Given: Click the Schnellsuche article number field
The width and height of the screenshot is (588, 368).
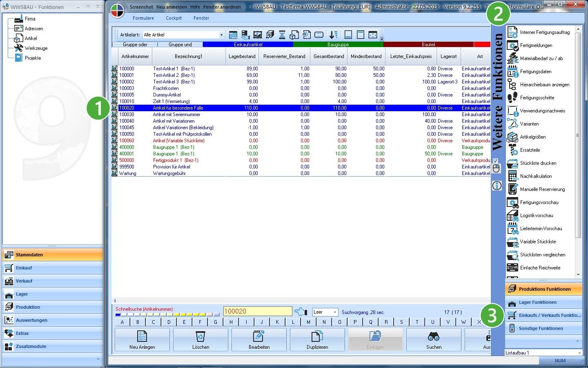Looking at the screenshot, I should 258,311.
